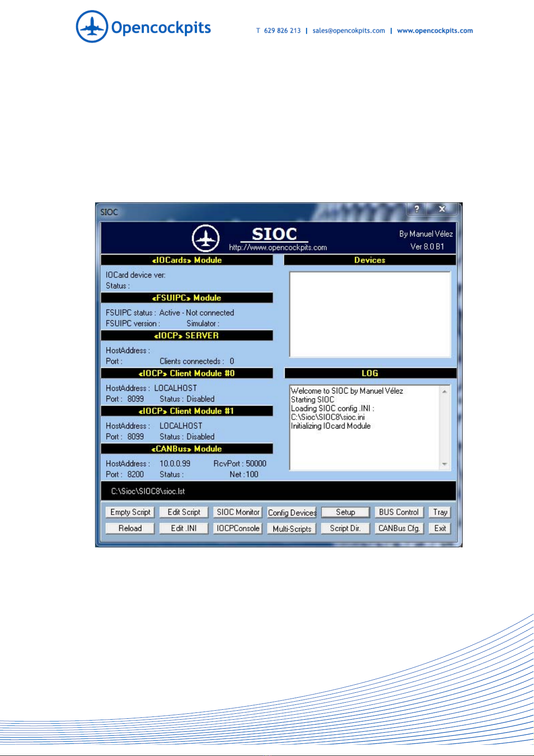Launch SIOC Monitor

[x=238, y=512]
